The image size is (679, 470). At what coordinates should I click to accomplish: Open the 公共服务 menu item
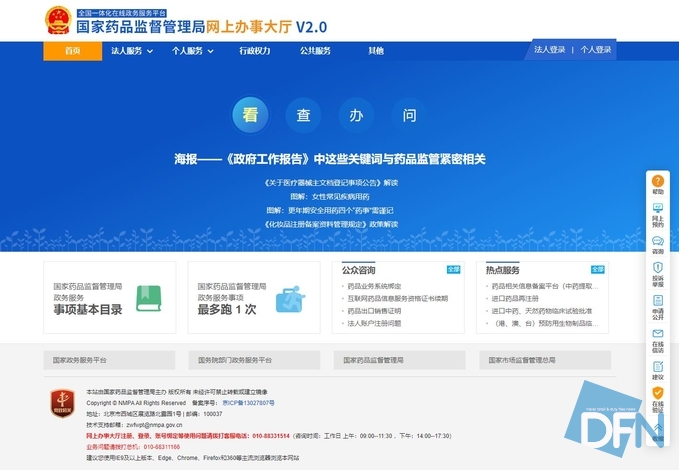point(315,51)
